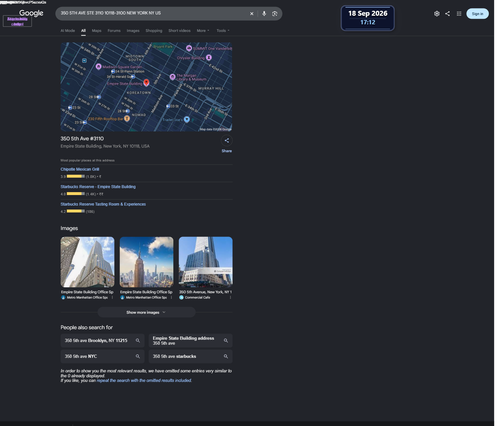This screenshot has height=426, width=500.
Task: Open the Google apps grid icon
Action: coord(459,14)
